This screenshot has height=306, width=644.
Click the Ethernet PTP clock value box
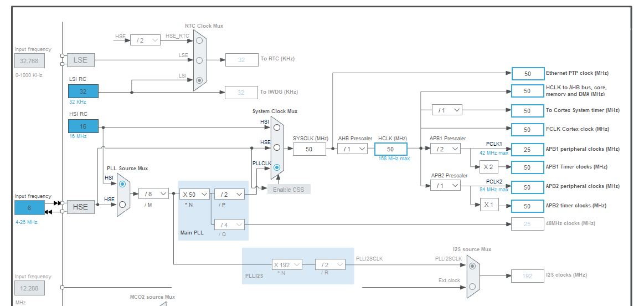click(528, 74)
